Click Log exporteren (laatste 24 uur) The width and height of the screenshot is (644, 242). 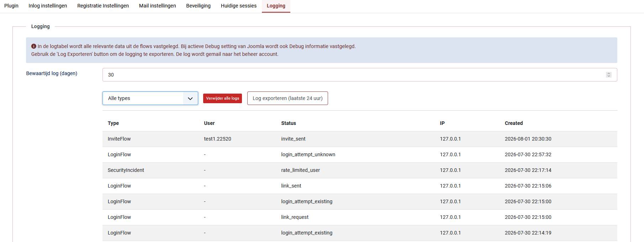coord(287,98)
